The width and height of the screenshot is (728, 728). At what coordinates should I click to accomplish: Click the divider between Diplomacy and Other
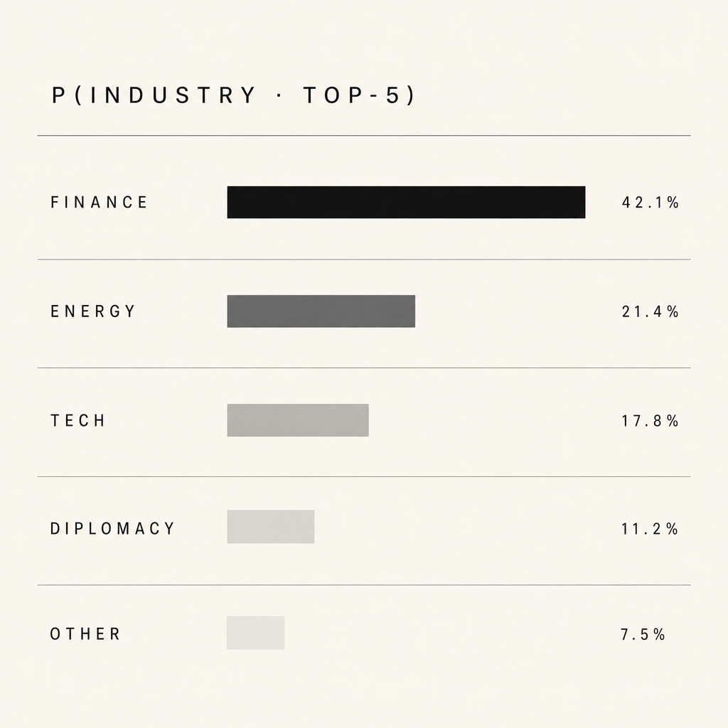[x=364, y=585]
